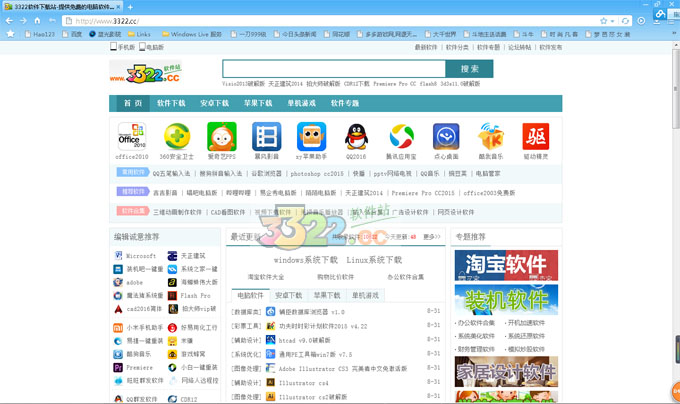Viewport: 680px width, 404px height.
Task: Open the 软件下载 navigation tab
Action: pos(171,103)
